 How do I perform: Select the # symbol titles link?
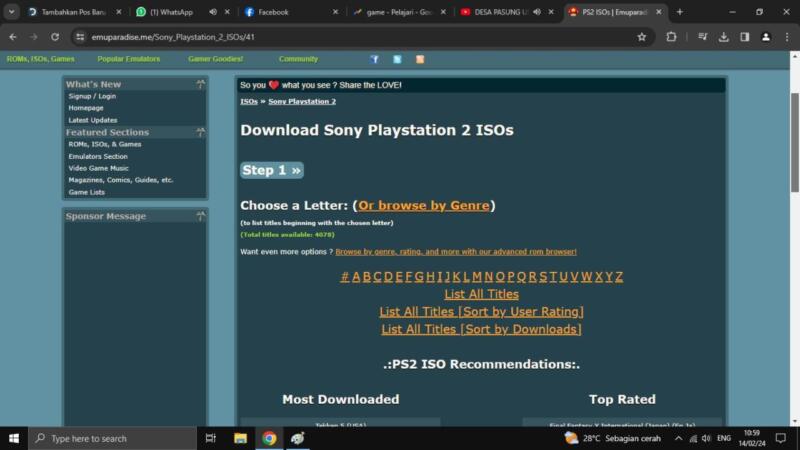click(345, 276)
